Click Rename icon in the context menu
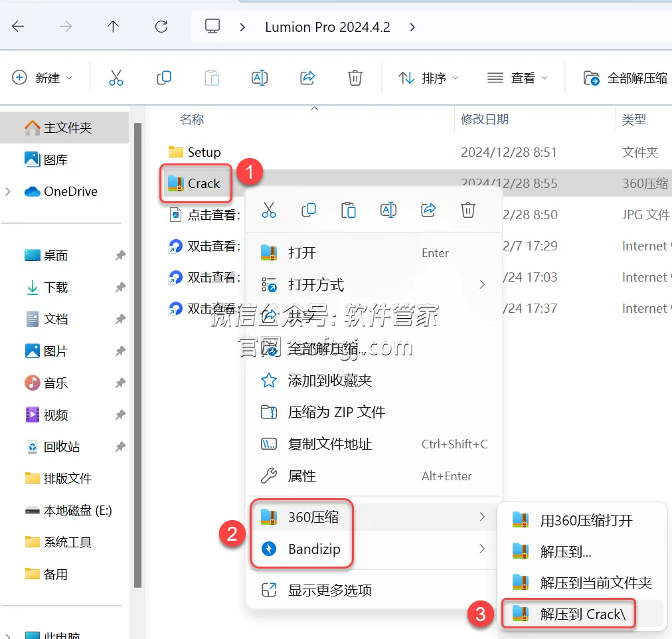672x639 pixels. pos(388,210)
